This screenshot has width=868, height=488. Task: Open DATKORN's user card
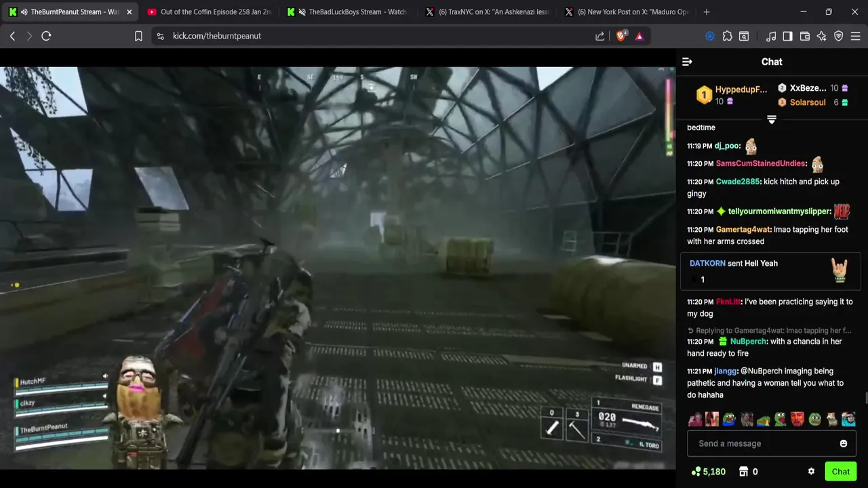coord(707,263)
